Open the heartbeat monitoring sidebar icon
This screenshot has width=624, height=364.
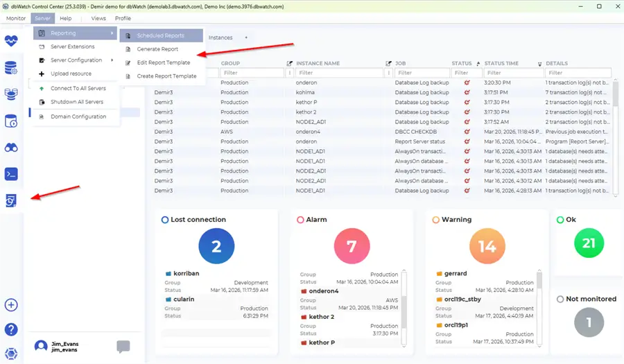point(11,40)
